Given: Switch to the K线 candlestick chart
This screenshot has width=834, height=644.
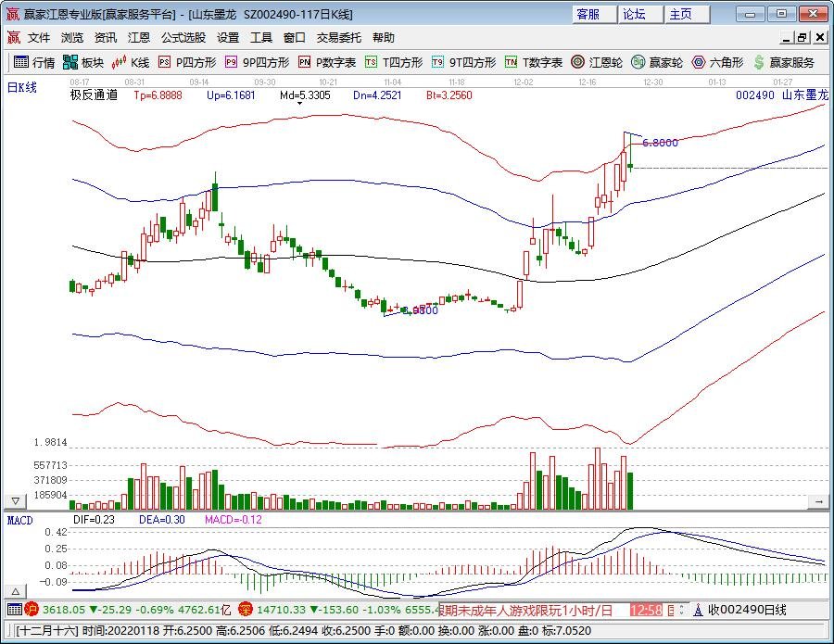Looking at the screenshot, I should pos(131,62).
